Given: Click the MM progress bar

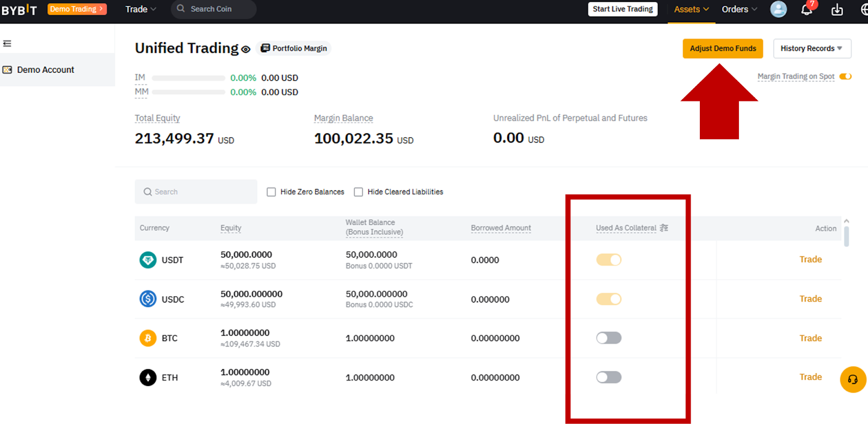Looking at the screenshot, I should 188,92.
